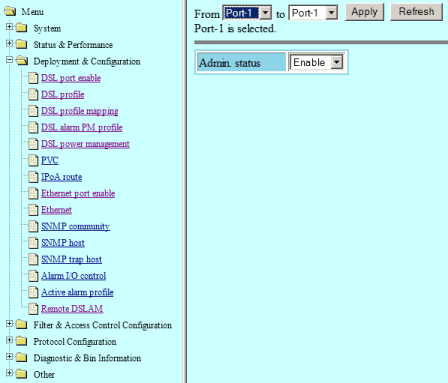This screenshot has width=448, height=383.
Task: Click the page icon beside DSL profile
Action: [x=33, y=94]
